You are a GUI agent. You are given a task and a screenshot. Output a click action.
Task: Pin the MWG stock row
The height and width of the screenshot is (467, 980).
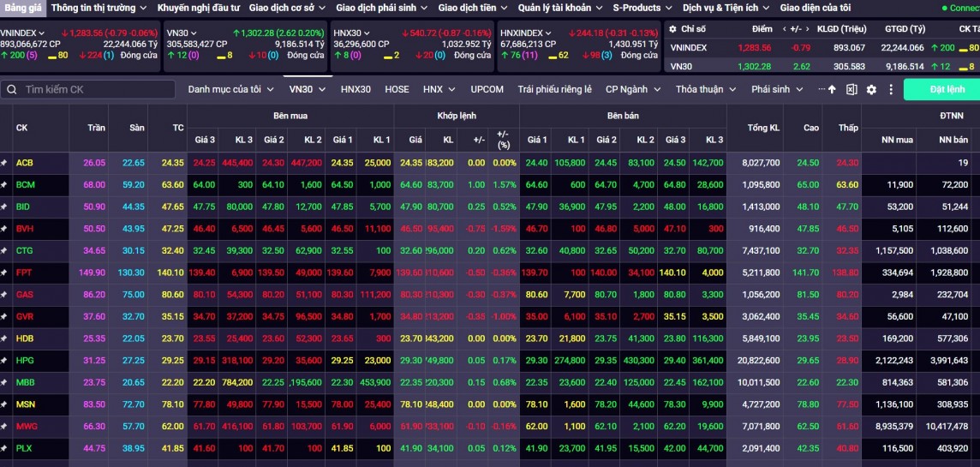[4, 426]
